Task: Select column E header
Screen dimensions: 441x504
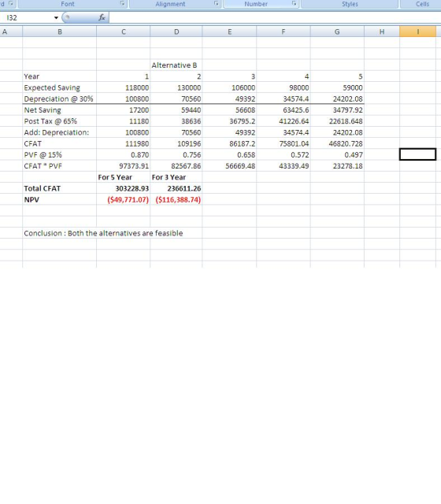Action: [x=229, y=31]
